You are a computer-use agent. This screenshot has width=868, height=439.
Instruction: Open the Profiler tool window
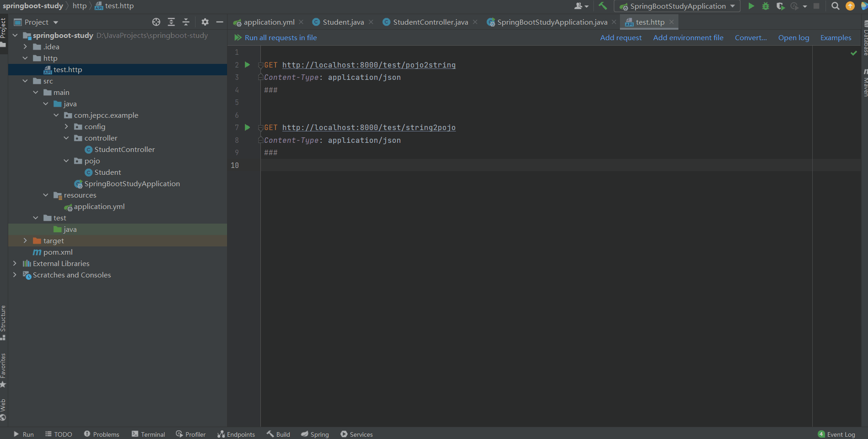pos(191,434)
